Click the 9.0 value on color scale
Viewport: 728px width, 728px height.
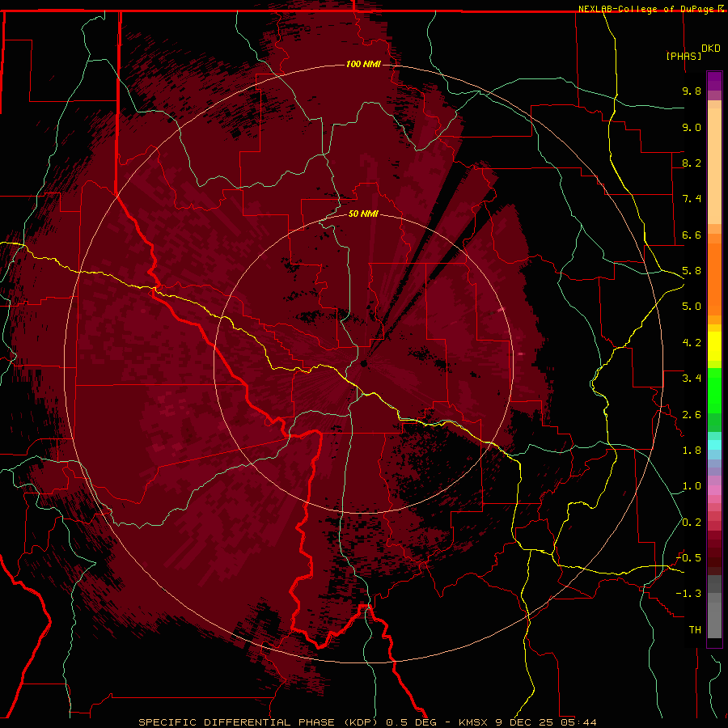692,127
